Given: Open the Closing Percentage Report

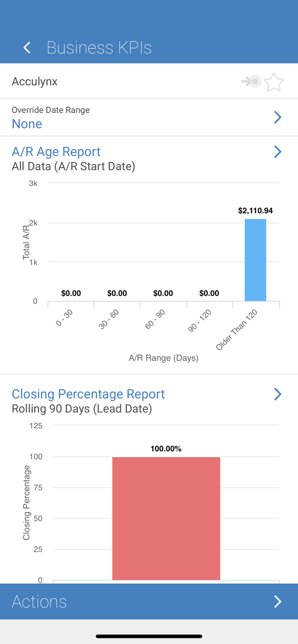Looking at the screenshot, I should pos(88,394).
